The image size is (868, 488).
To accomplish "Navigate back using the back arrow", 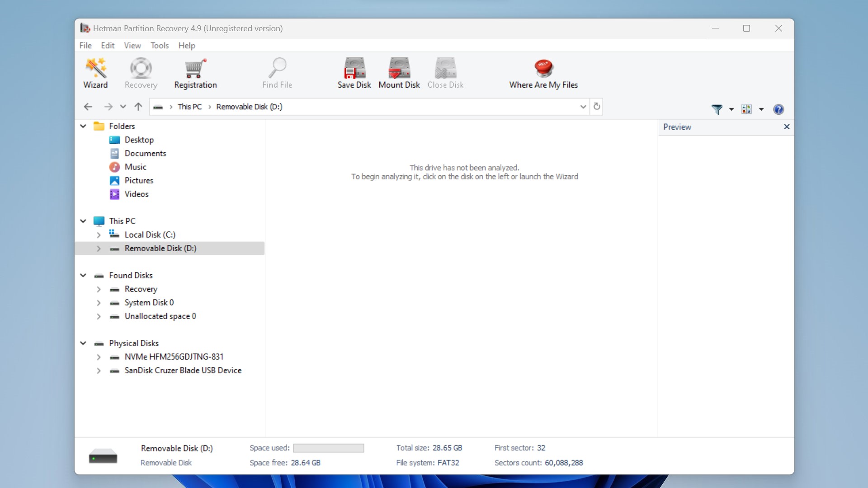I will point(88,106).
